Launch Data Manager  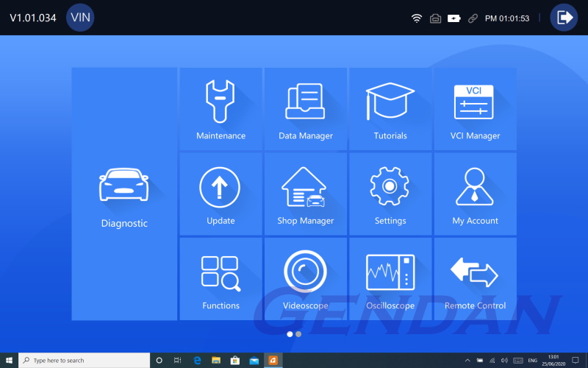305,109
